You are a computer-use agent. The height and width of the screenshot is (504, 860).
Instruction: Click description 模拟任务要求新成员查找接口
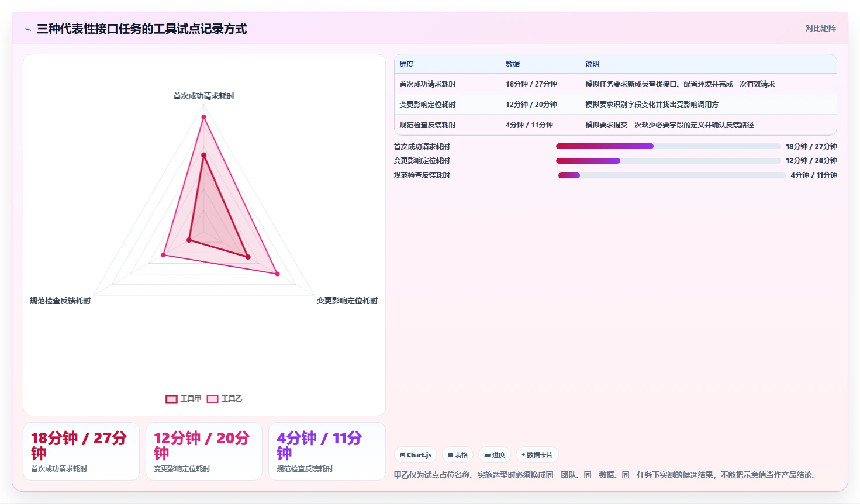coord(680,84)
